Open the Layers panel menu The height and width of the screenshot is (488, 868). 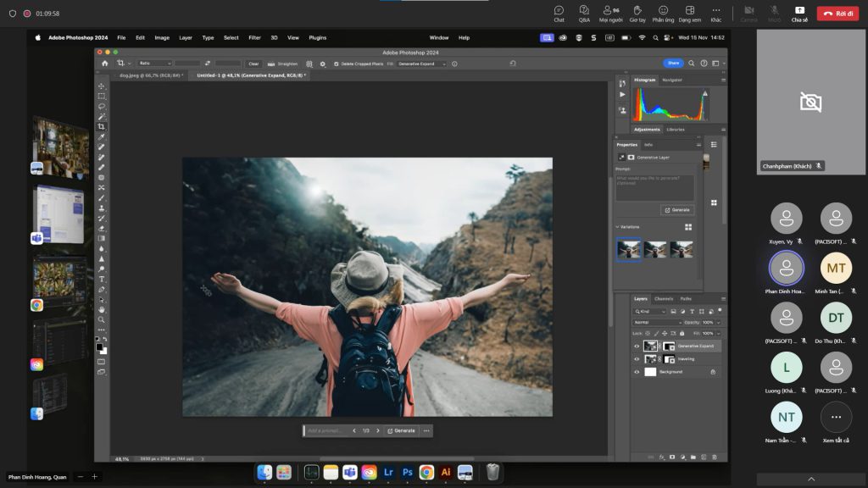pos(723,299)
